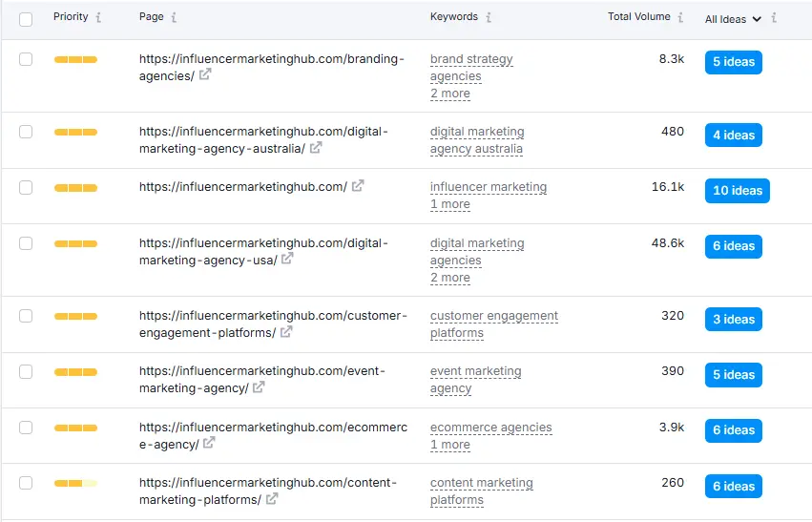Expand '1 more' keywords under ecommerce agencies
The width and height of the screenshot is (812, 522).
(x=449, y=445)
